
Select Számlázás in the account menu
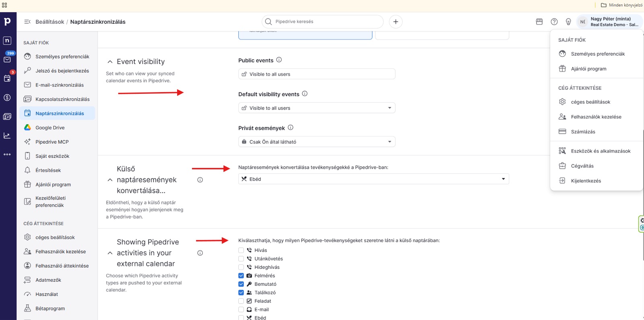(596, 132)
